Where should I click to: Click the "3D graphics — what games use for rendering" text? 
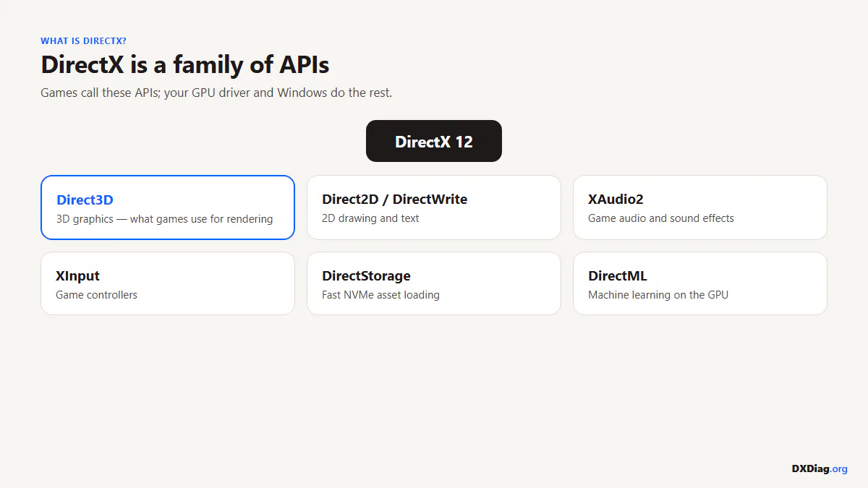pyautogui.click(x=165, y=219)
